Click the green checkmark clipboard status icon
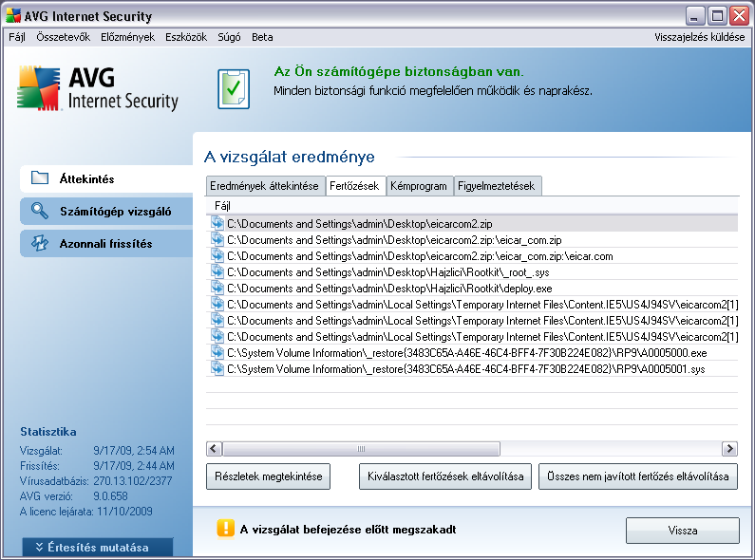The width and height of the screenshot is (755, 560). [234, 88]
